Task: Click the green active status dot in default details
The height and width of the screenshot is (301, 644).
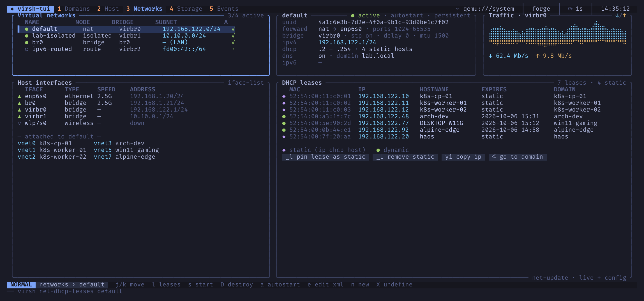Action: point(352,16)
